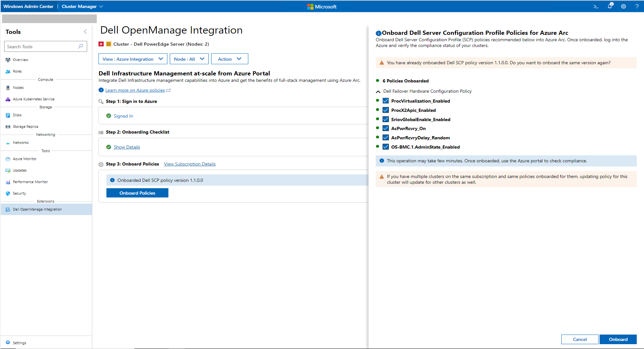Viewport: 644px width, 349px height.
Task: Collapse Dell Failover Hardware Configuration Policy
Action: click(x=378, y=91)
